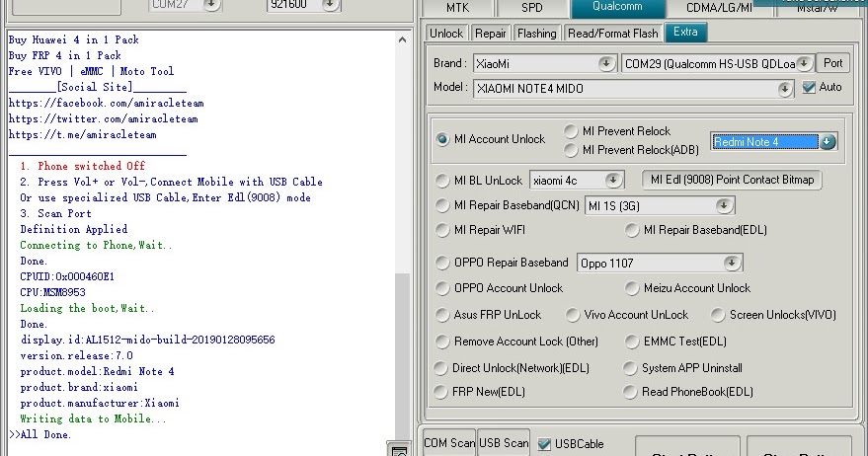Select MI Repair Baseband(QCN) option
This screenshot has width=868, height=456.
[x=442, y=205]
